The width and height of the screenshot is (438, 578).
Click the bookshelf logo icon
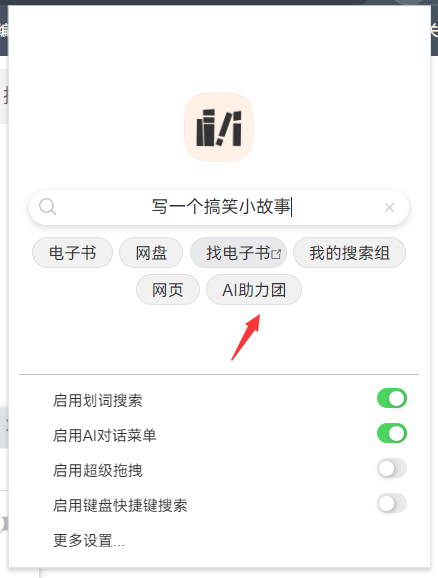tap(219, 127)
